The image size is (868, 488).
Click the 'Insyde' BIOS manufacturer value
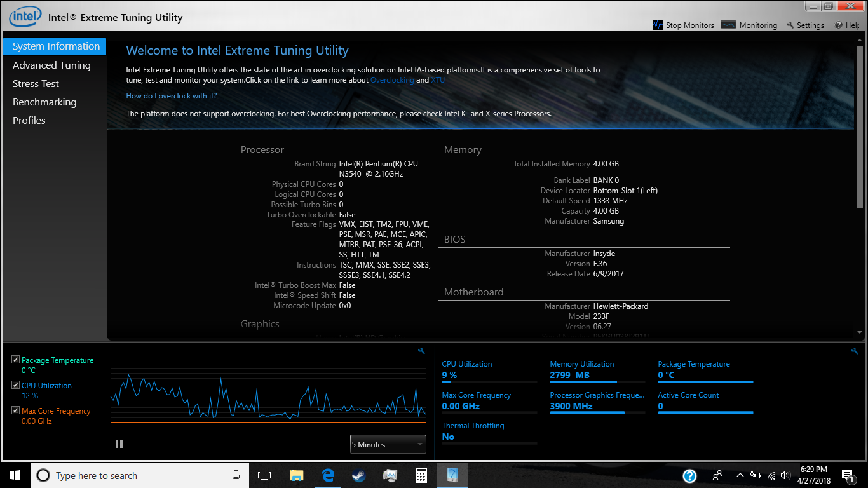pyautogui.click(x=604, y=254)
